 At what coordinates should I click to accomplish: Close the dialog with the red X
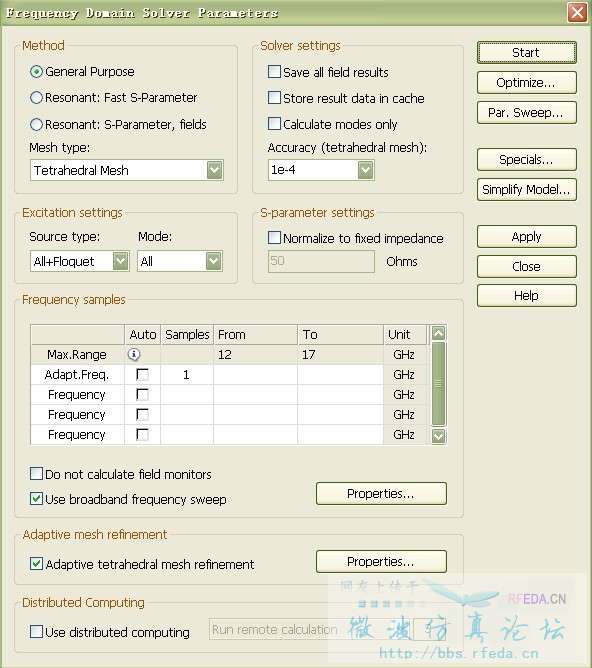577,12
